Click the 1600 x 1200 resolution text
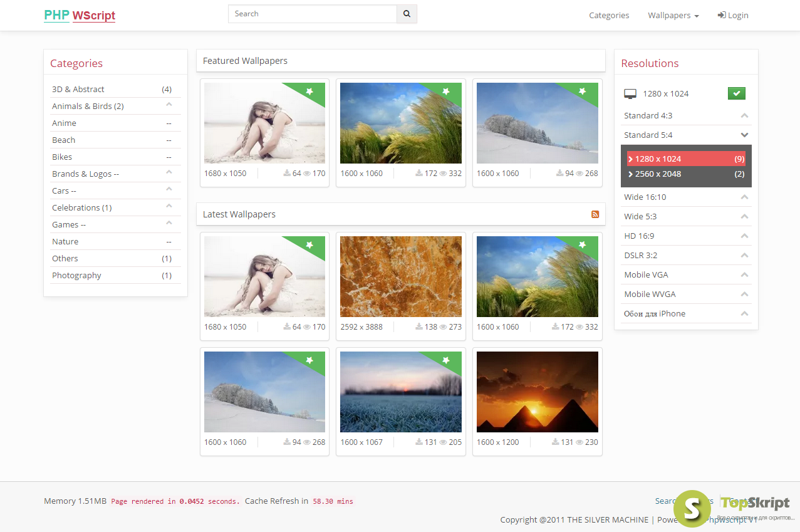Screen dimensions: 800x532 tap(498, 442)
